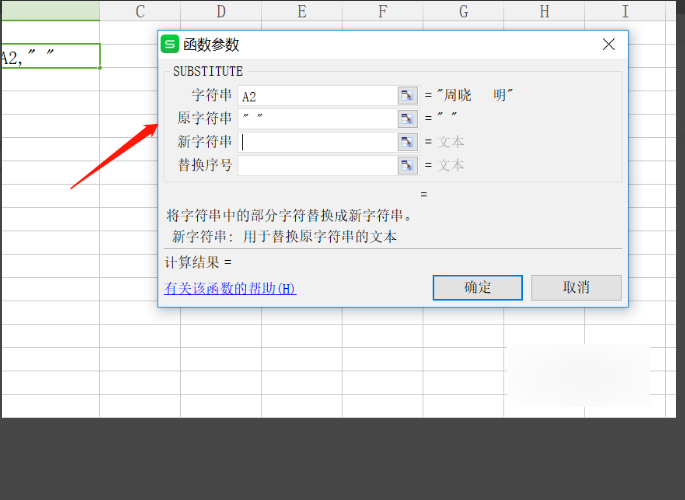Focus the 原字符串 input field

318,118
